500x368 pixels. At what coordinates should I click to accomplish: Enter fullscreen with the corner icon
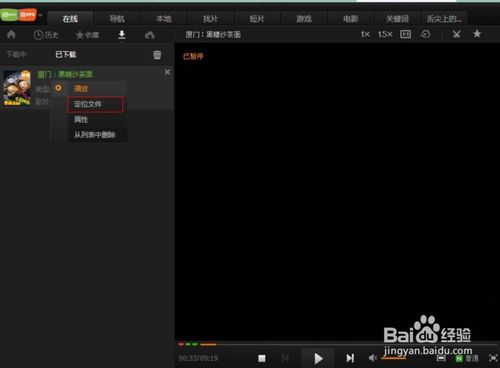(493, 358)
